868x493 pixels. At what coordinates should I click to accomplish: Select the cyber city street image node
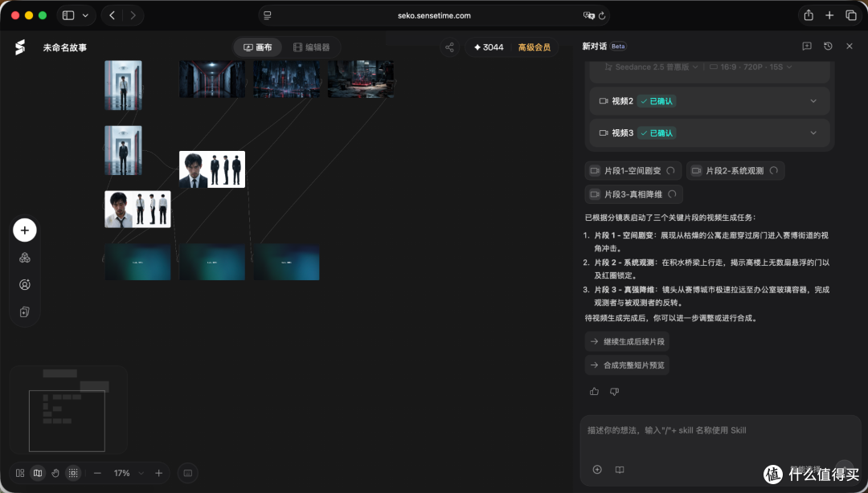click(x=287, y=79)
